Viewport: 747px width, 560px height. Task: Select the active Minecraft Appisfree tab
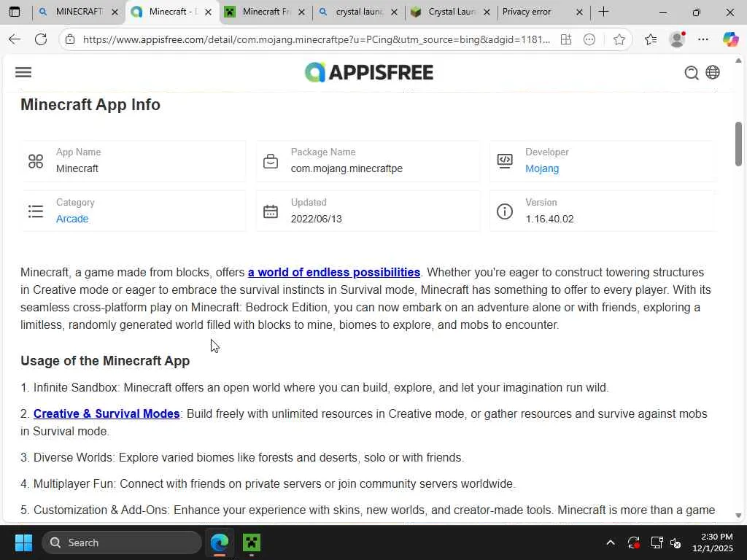[171, 12]
